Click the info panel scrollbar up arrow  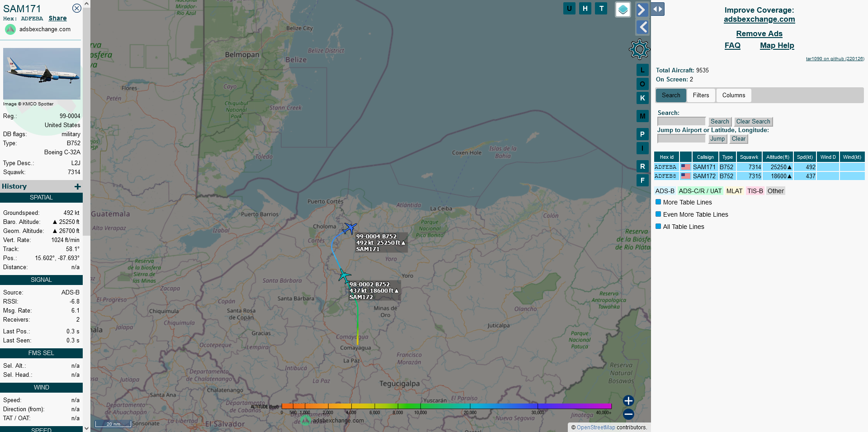coord(86,4)
